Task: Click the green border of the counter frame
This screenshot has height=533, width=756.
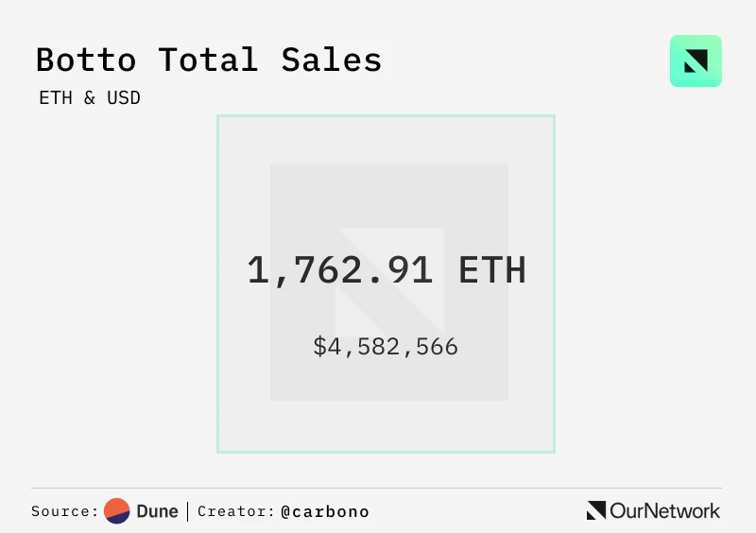Action: click(218, 284)
